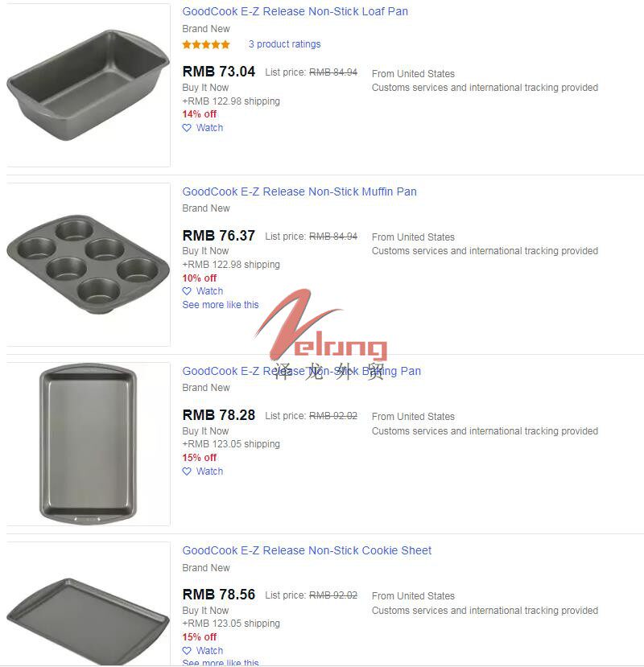This screenshot has height=667, width=644.
Task: Click the five-star rating on Loaf Pan
Action: [x=206, y=44]
